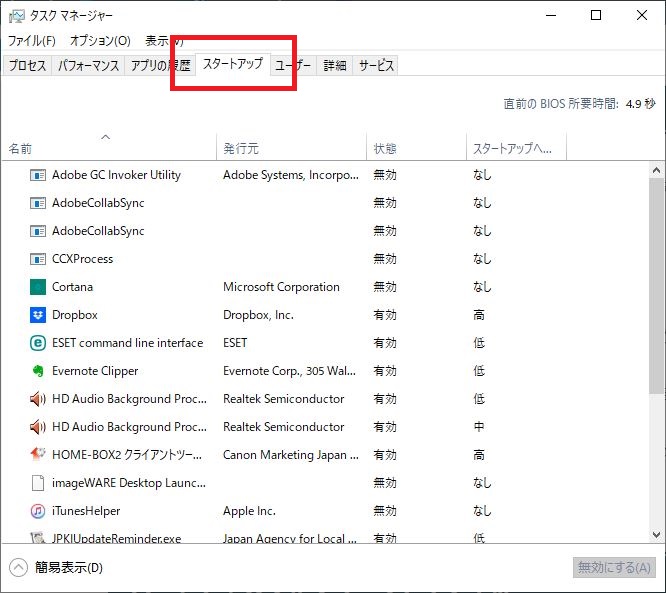Viewport: 666px width, 593px height.
Task: Click the Evernote Clipper elephant icon
Action: pyautogui.click(x=38, y=371)
